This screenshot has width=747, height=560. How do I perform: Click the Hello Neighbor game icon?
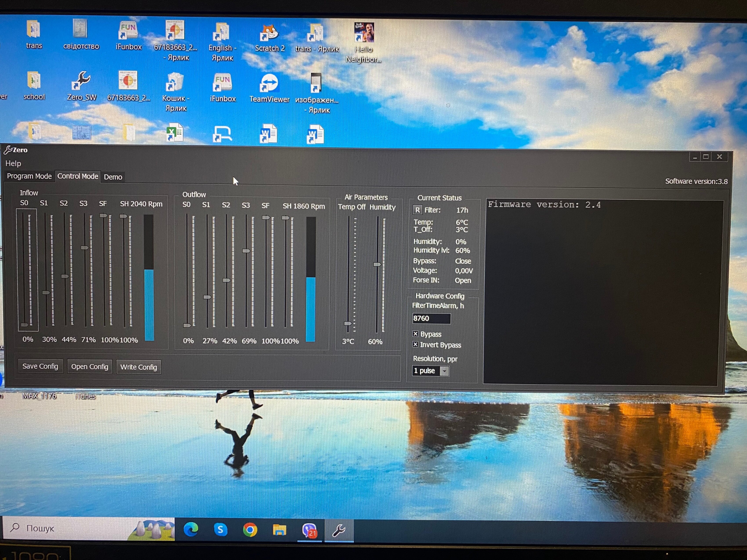pos(364,33)
